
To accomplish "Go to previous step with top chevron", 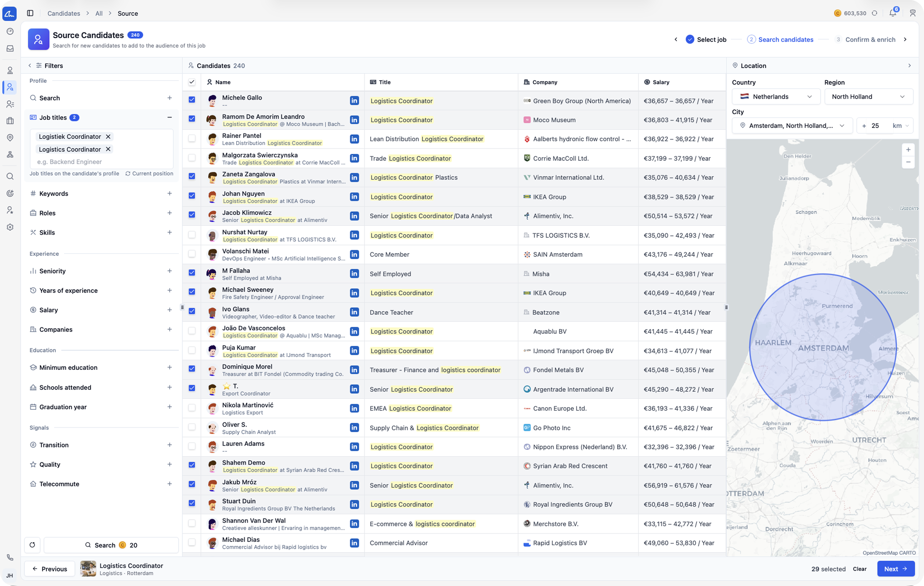I will click(x=676, y=39).
